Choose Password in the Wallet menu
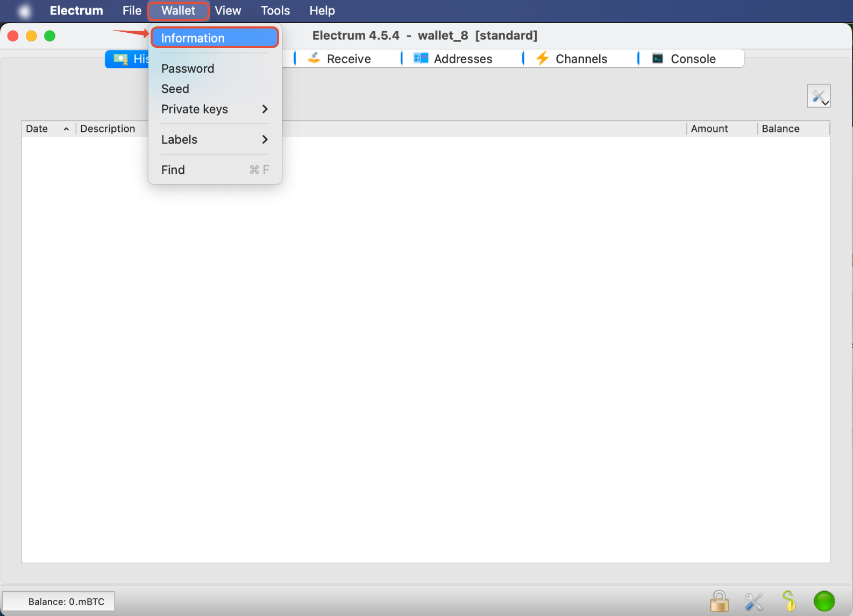Image resolution: width=853 pixels, height=616 pixels. coord(215,68)
